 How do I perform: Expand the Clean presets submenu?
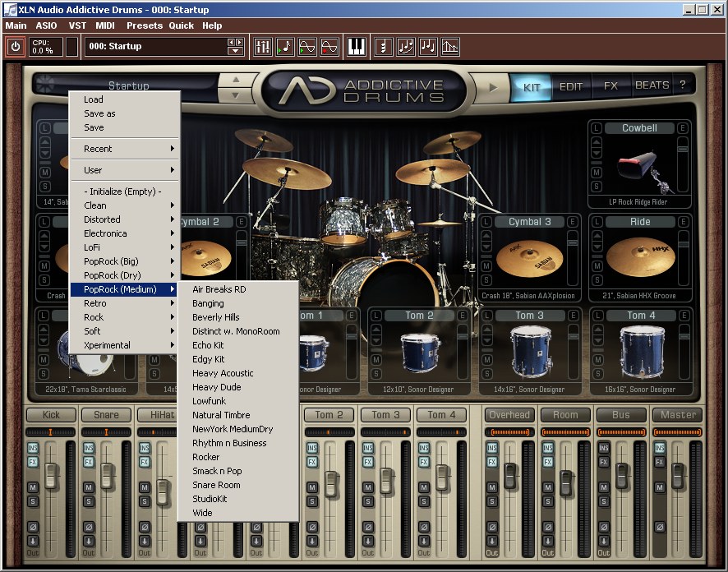pyautogui.click(x=124, y=205)
